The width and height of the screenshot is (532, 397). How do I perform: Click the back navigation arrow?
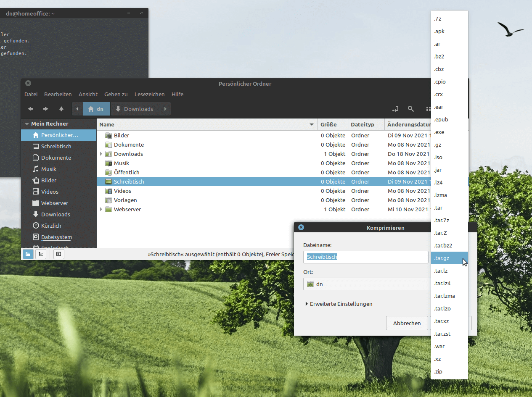[30, 109]
